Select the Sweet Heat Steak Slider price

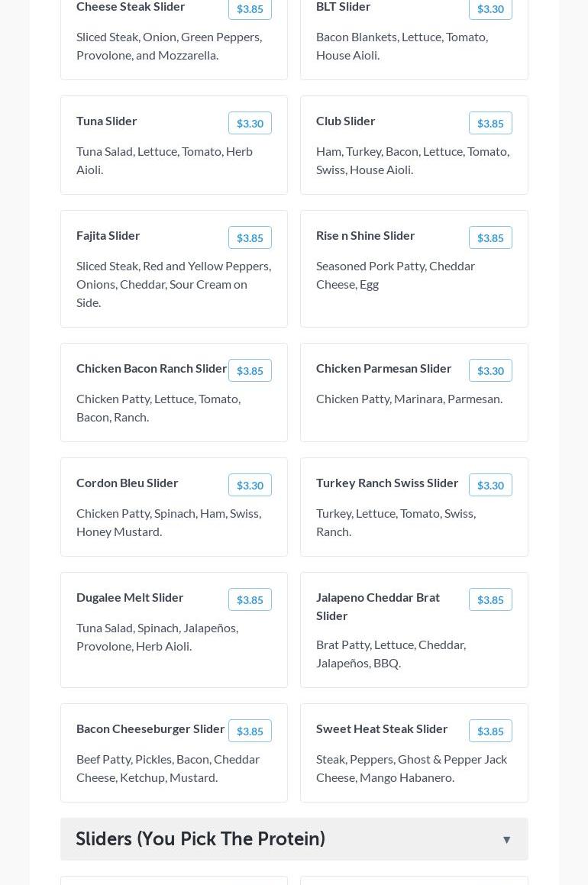coord(490,731)
